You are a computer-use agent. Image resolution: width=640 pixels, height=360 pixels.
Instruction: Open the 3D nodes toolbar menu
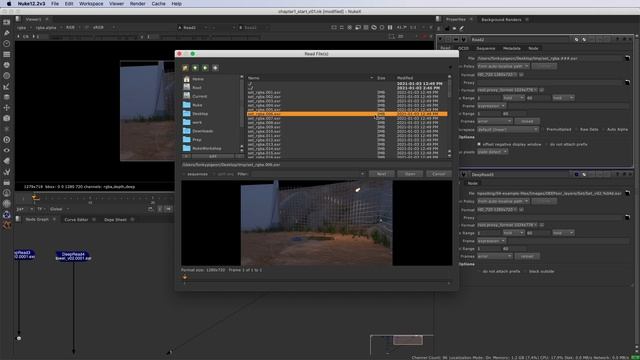click(x=7, y=118)
